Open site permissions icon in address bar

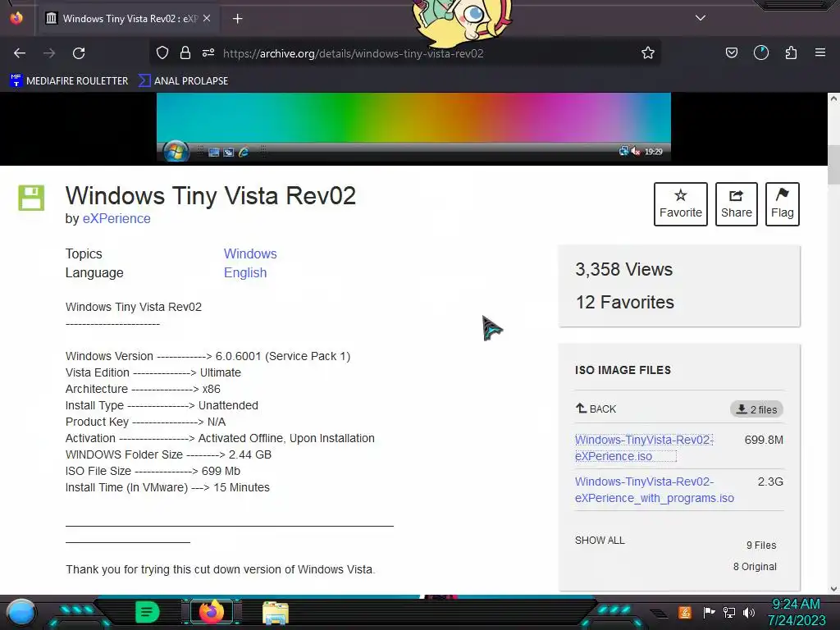tap(208, 53)
